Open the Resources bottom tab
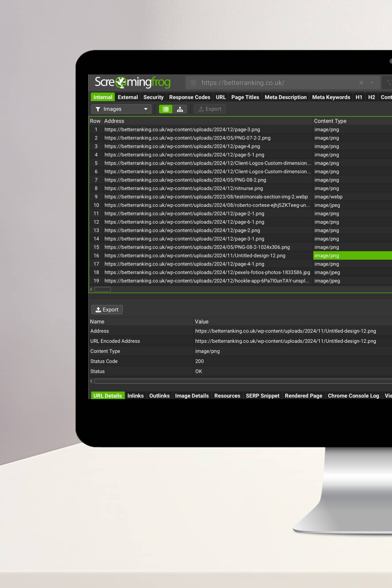This screenshot has width=392, height=588. (x=227, y=396)
